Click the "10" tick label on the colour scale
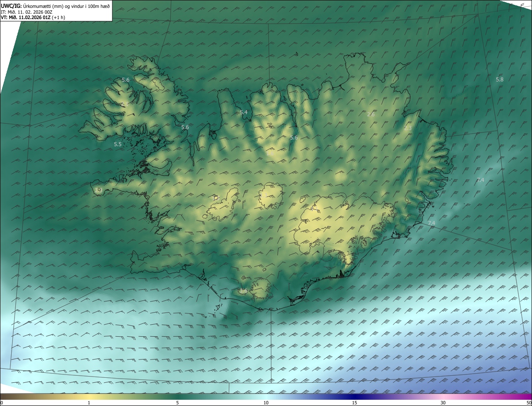The height and width of the screenshot is (406, 532). [x=266, y=403]
